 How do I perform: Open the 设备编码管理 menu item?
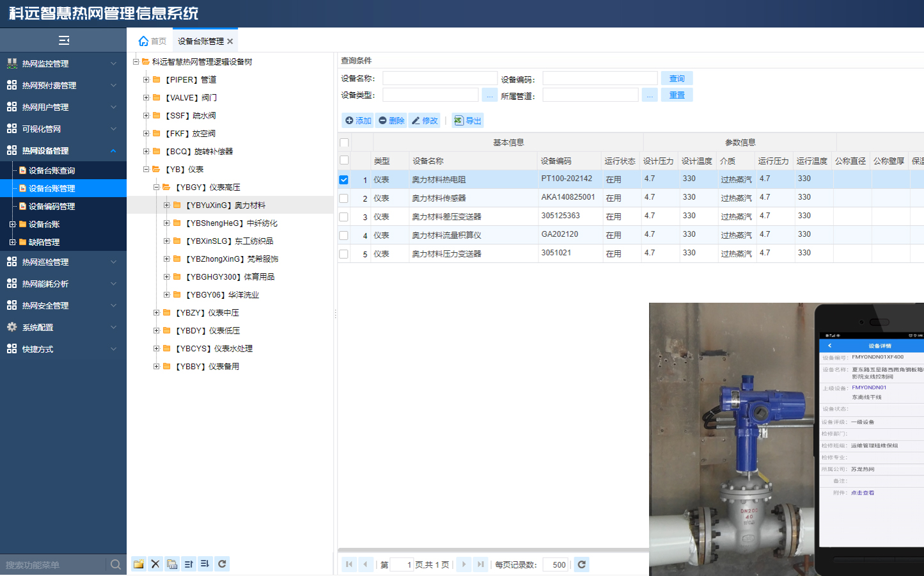click(x=52, y=206)
